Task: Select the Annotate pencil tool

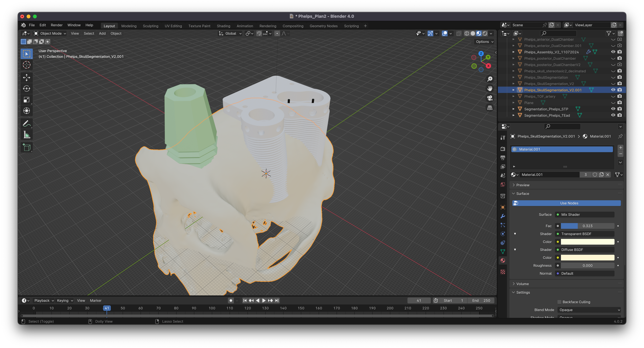Action: point(26,123)
